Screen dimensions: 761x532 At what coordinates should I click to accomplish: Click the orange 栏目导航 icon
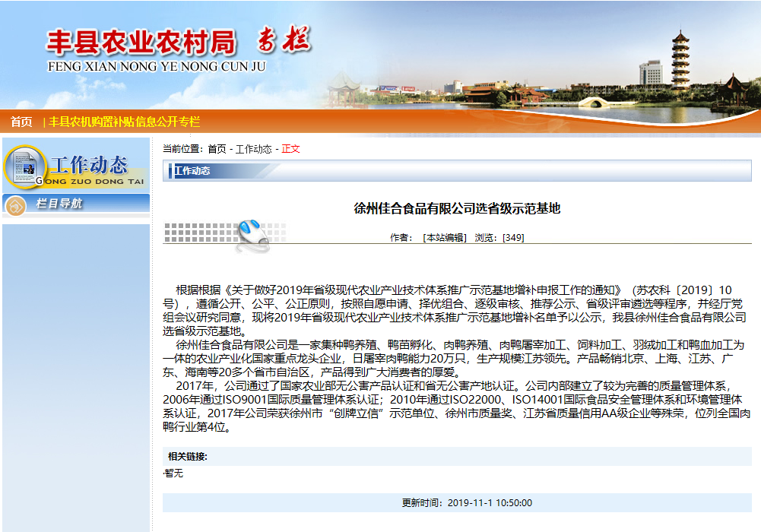pos(15,206)
